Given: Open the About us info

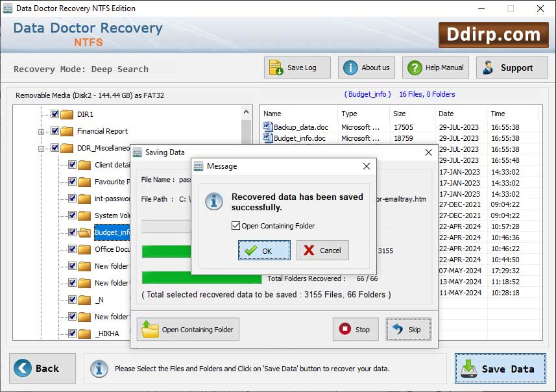Looking at the screenshot, I should [367, 67].
